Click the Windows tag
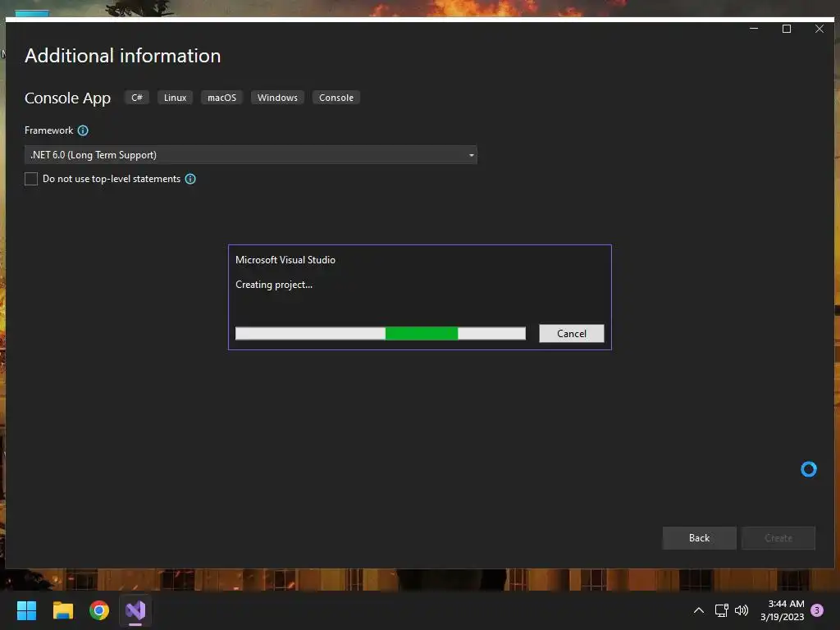This screenshot has height=630, width=840. pyautogui.click(x=277, y=98)
